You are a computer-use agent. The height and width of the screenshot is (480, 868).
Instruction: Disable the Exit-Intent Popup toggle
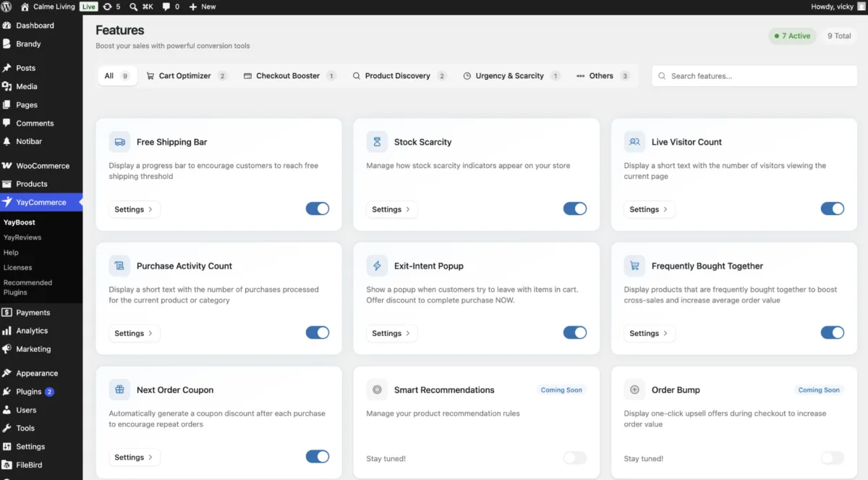(575, 332)
